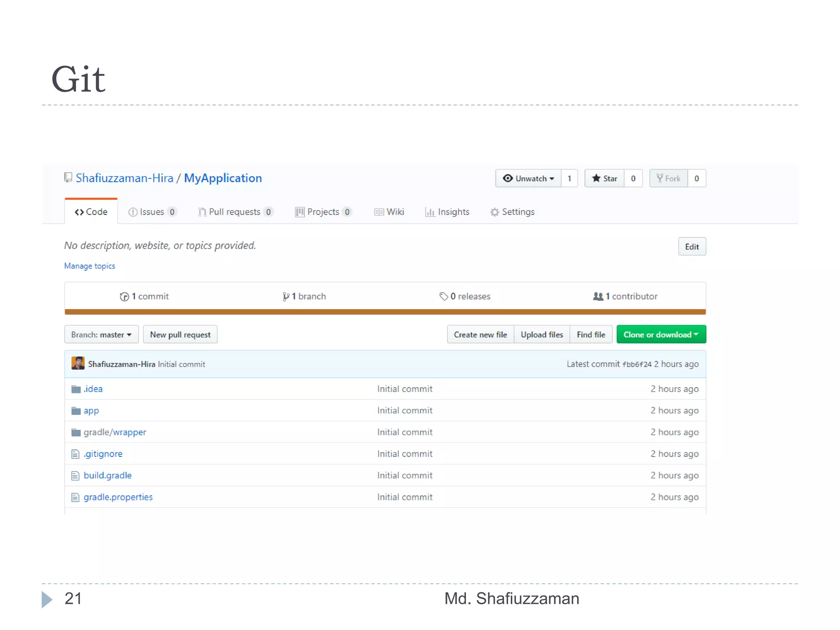The width and height of the screenshot is (840, 630).
Task: Open the Unwatch dropdown arrow
Action: (x=552, y=179)
